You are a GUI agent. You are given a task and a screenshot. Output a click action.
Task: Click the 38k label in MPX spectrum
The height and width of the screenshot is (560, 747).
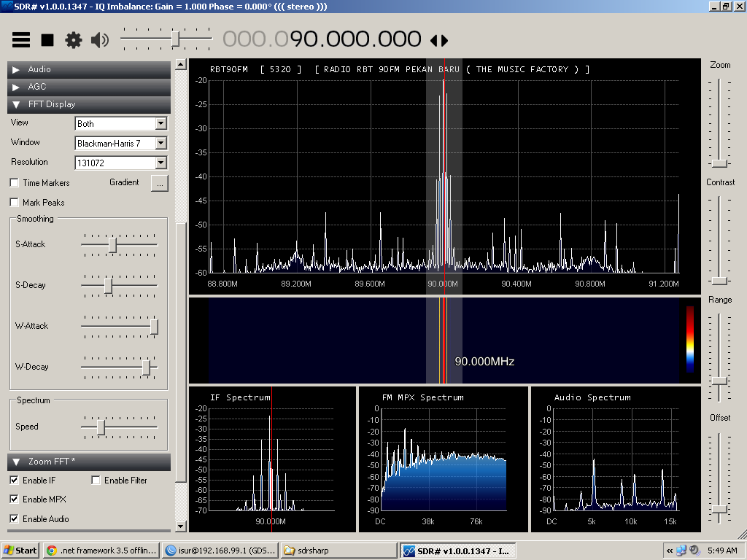click(x=427, y=521)
